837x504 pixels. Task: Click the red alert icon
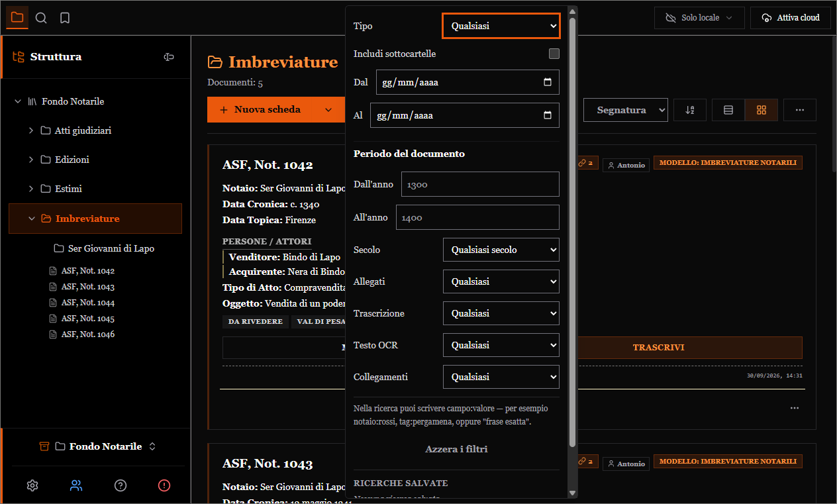[164, 485]
